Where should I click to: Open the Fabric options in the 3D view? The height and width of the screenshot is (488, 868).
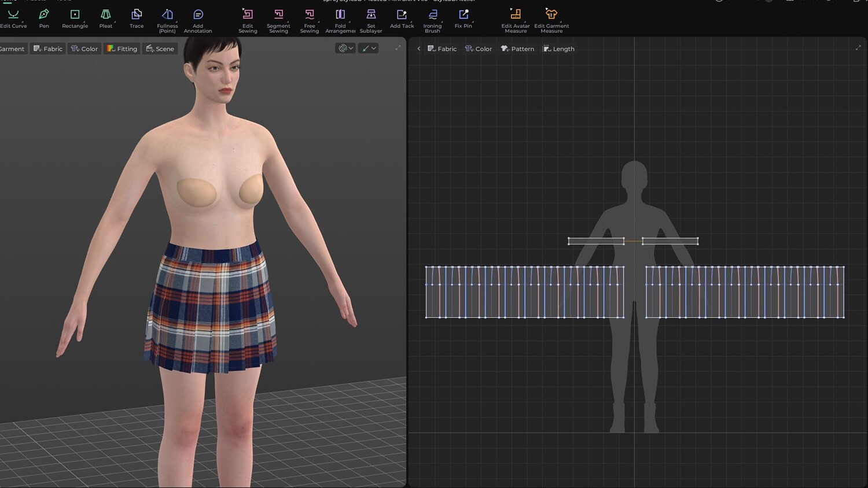(48, 49)
